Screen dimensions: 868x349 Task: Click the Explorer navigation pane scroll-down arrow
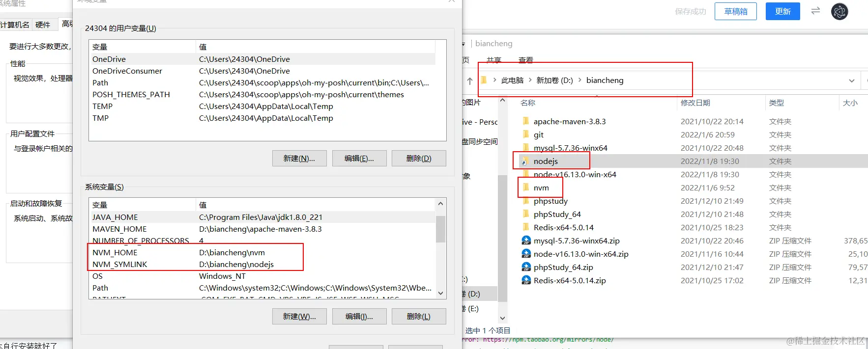[x=502, y=318]
